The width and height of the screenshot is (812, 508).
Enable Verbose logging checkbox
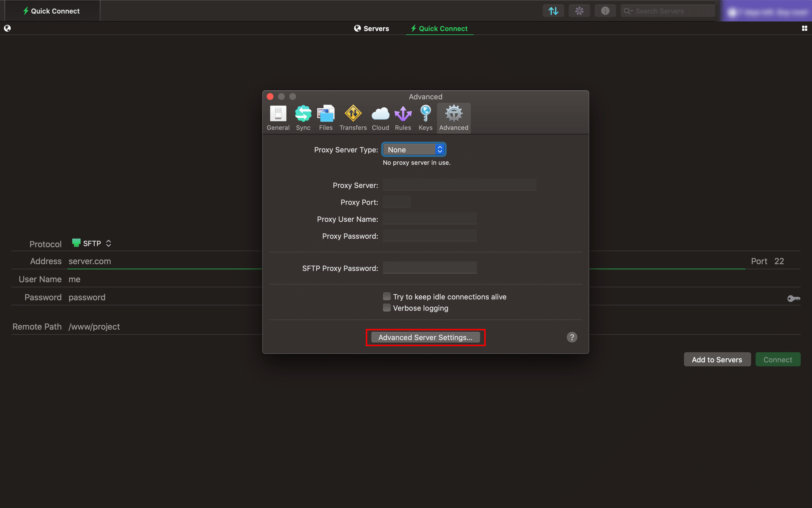[387, 308]
